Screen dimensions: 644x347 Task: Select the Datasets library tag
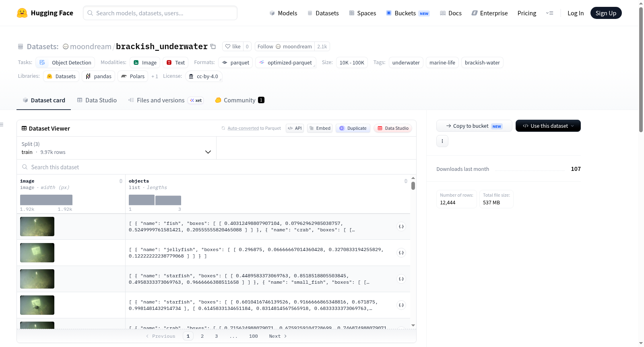click(x=61, y=76)
